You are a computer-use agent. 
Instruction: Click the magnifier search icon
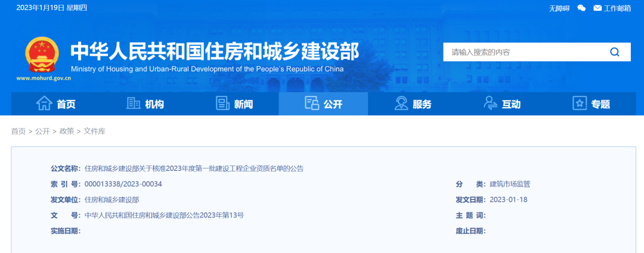pyautogui.click(x=615, y=52)
